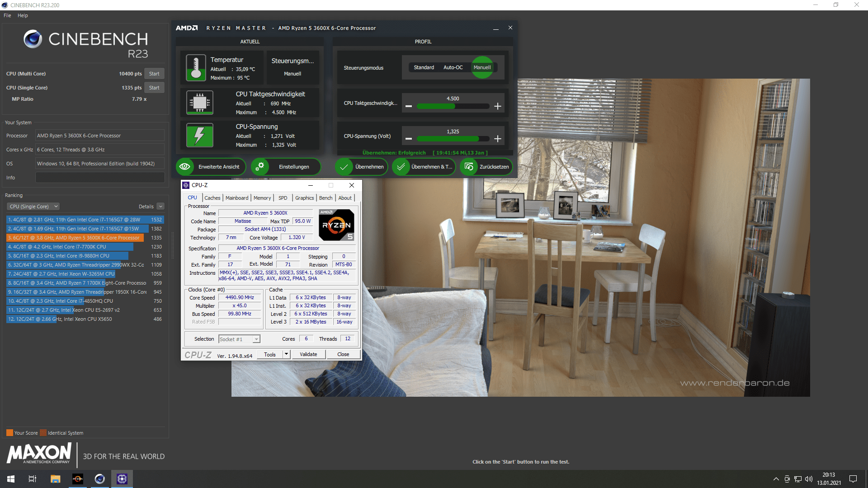The image size is (868, 488).
Task: Switch to the Bench tab in CPU-Z
Action: [325, 198]
